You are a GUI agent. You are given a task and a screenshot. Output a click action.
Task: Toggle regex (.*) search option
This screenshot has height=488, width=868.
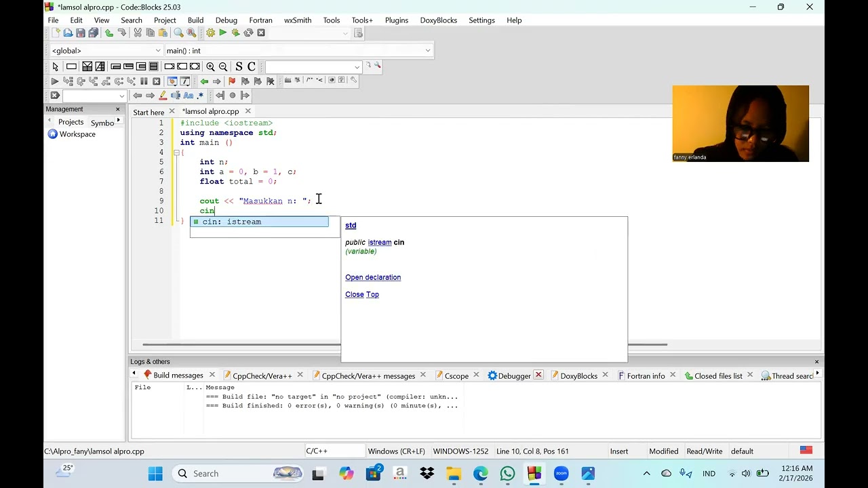pos(200,96)
